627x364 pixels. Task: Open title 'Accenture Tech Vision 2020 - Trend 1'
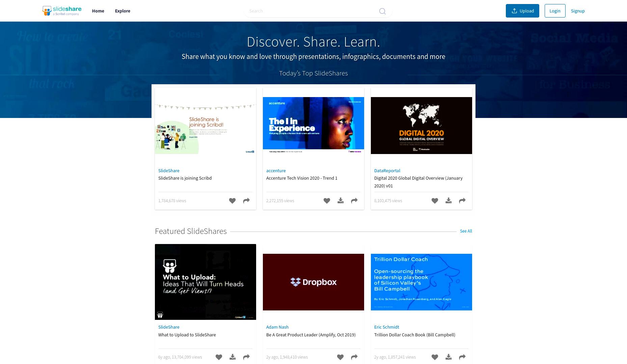(x=302, y=178)
